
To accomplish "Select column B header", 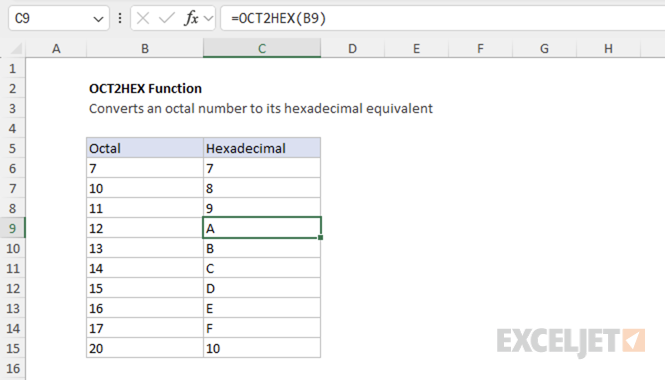I will [145, 49].
